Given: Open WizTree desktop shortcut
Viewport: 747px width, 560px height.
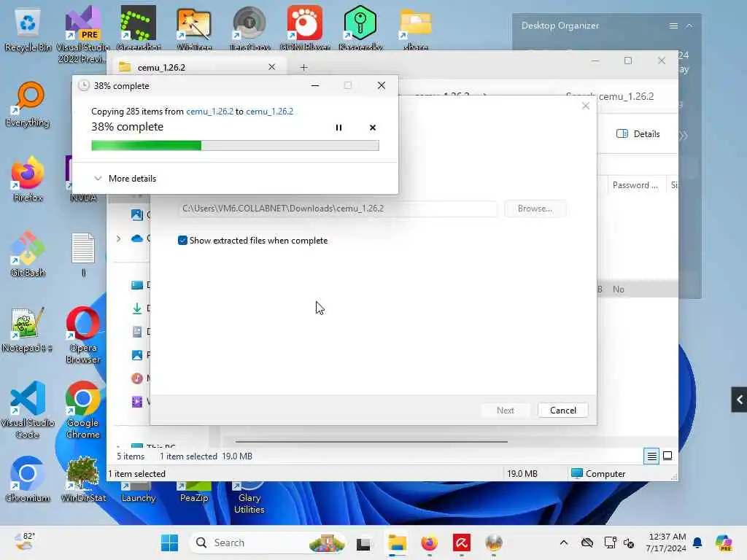Looking at the screenshot, I should click(x=194, y=28).
